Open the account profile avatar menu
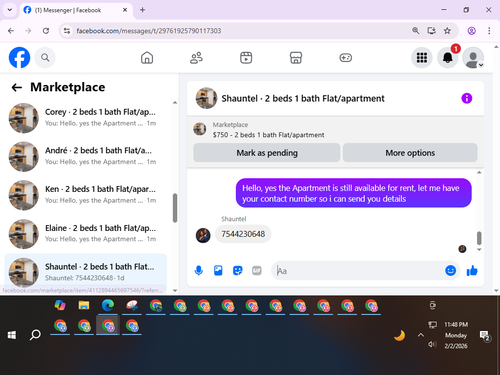The image size is (500, 375). [473, 58]
